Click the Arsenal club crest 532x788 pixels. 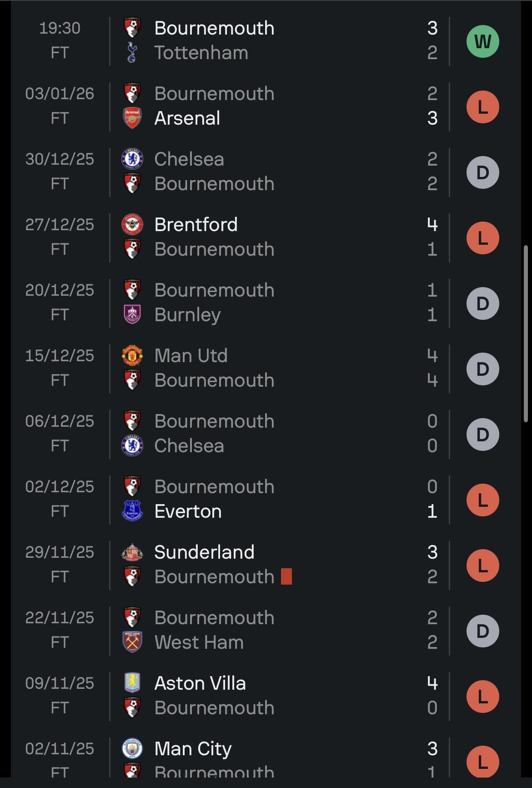(x=132, y=118)
